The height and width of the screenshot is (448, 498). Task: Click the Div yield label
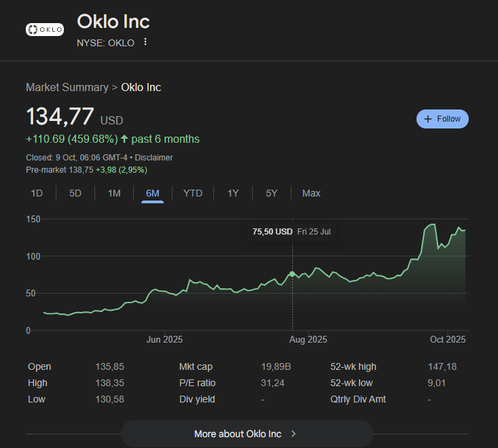tap(197, 399)
